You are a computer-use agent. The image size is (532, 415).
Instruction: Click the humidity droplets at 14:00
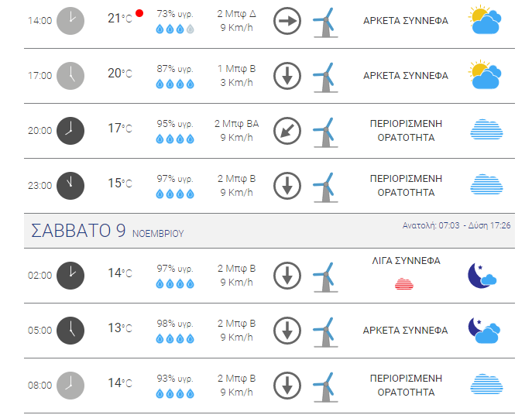point(175,29)
